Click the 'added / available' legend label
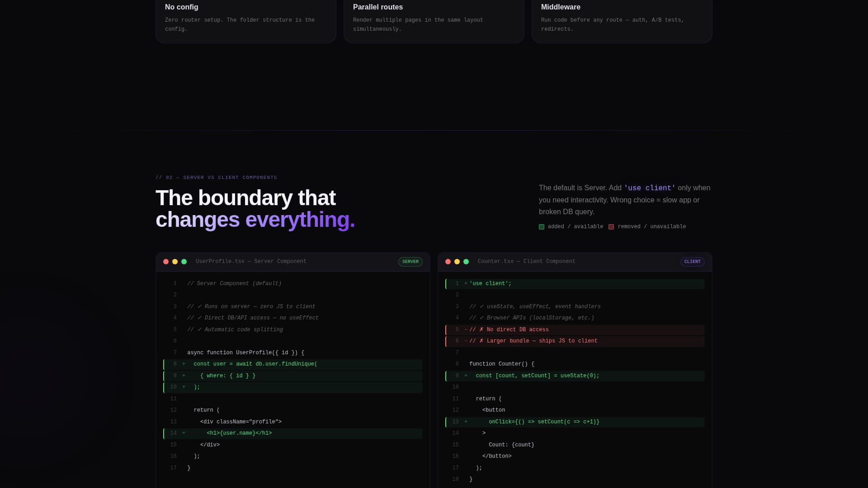Image resolution: width=868 pixels, height=488 pixels. [576, 227]
